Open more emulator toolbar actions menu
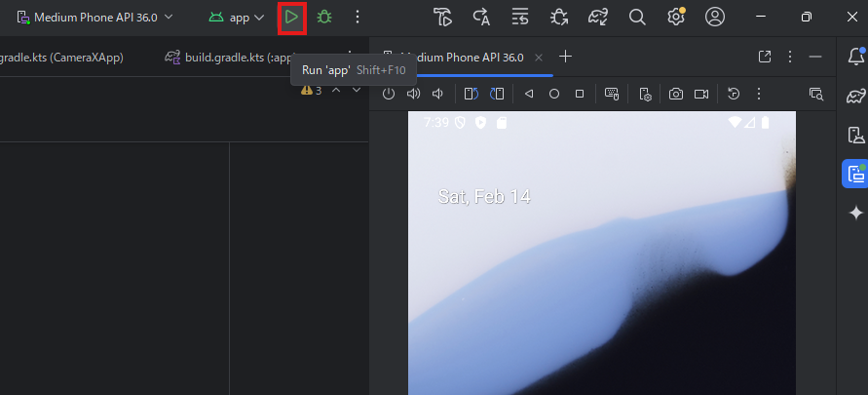Image resolution: width=868 pixels, height=395 pixels. [x=758, y=94]
